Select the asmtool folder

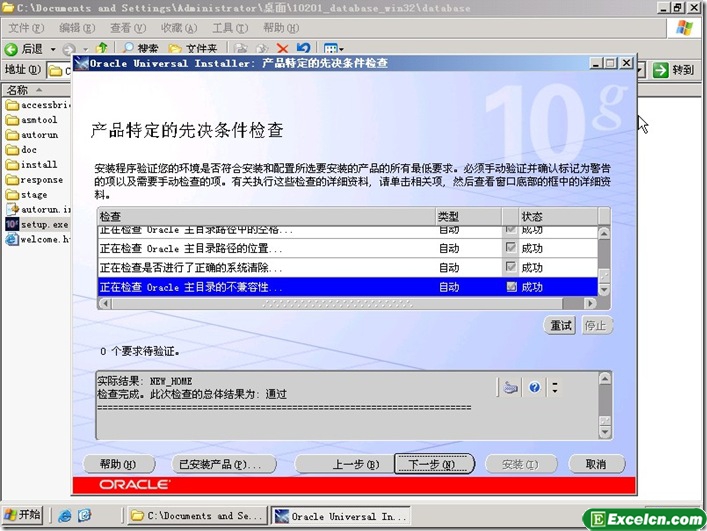(32, 120)
